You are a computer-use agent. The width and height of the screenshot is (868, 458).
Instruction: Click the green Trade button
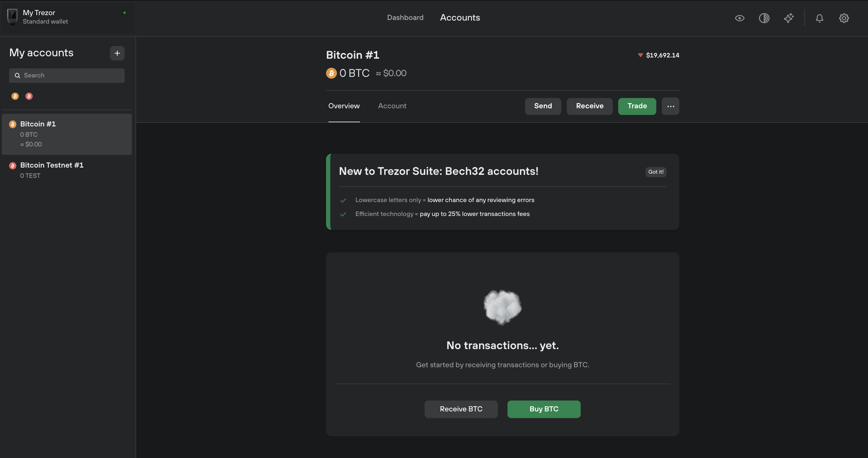tap(637, 106)
